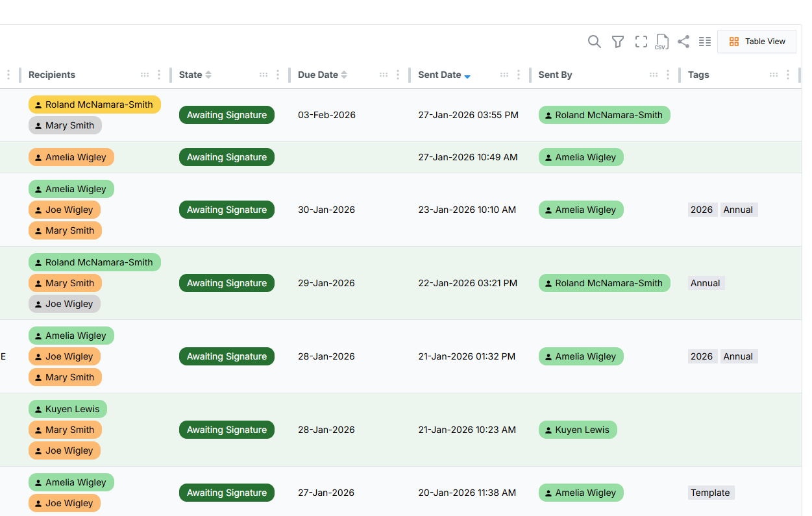Click the Annual tag in 29-Jan-2026 row
The height and width of the screenshot is (516, 812).
click(x=706, y=283)
